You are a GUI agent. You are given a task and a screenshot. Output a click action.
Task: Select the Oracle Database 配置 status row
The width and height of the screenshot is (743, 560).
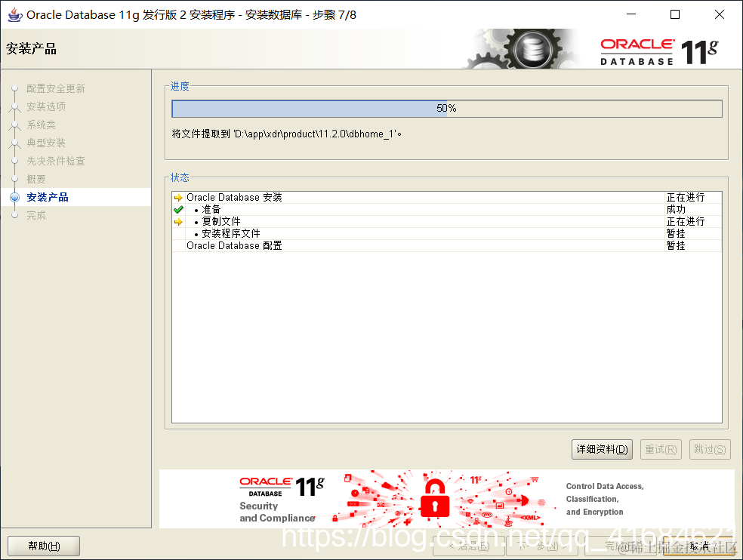click(447, 246)
